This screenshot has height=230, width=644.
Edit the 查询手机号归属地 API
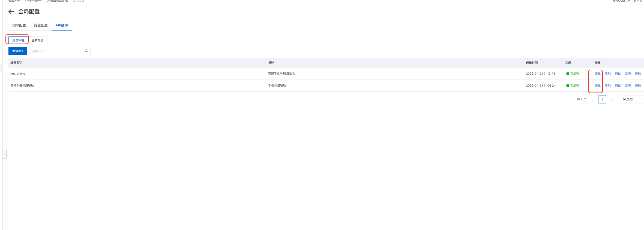[x=598, y=85]
